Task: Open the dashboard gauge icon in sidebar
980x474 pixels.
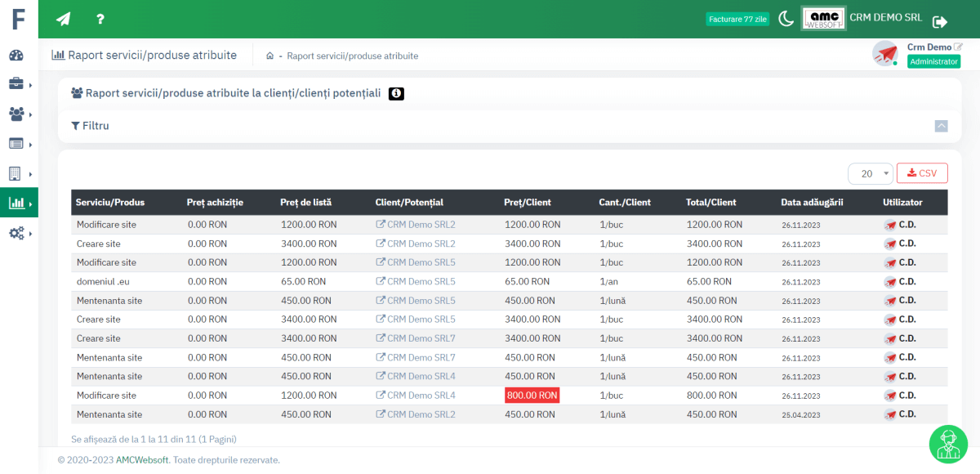Action: point(16,56)
